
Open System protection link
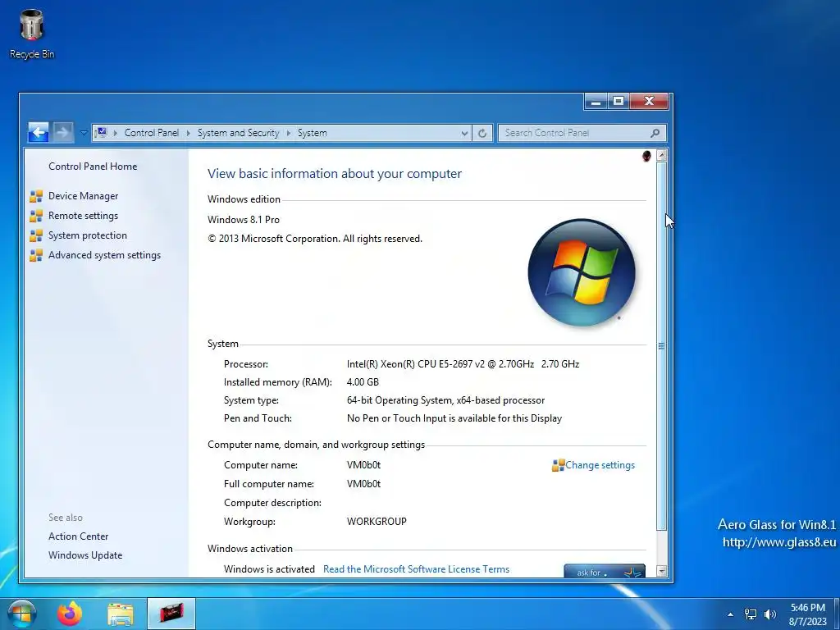point(87,235)
